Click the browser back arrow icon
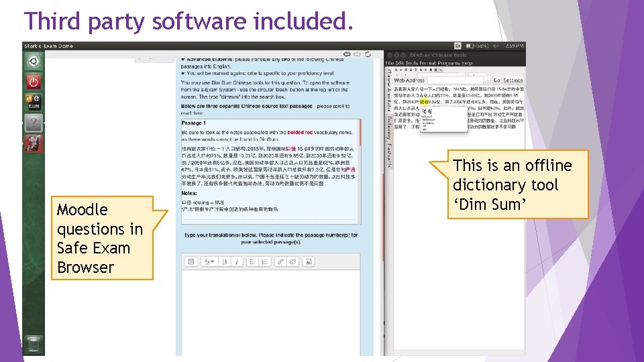Screen dimensions: 644x362 [x=347, y=54]
